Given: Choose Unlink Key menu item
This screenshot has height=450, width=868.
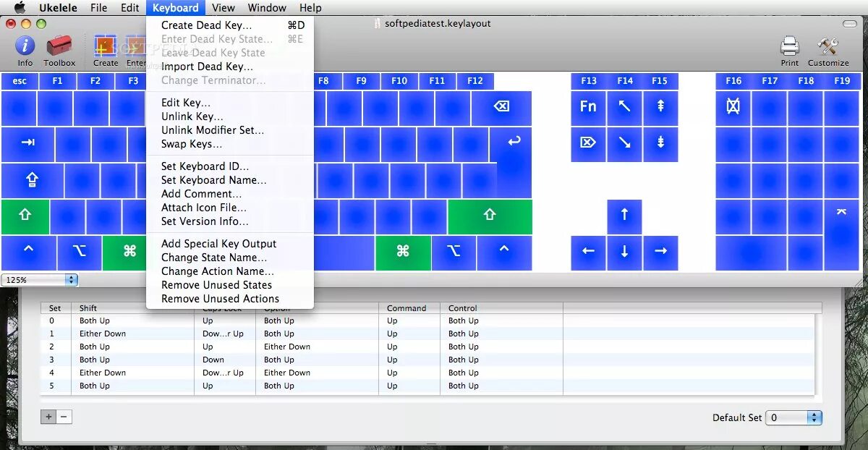Looking at the screenshot, I should pos(230,116).
